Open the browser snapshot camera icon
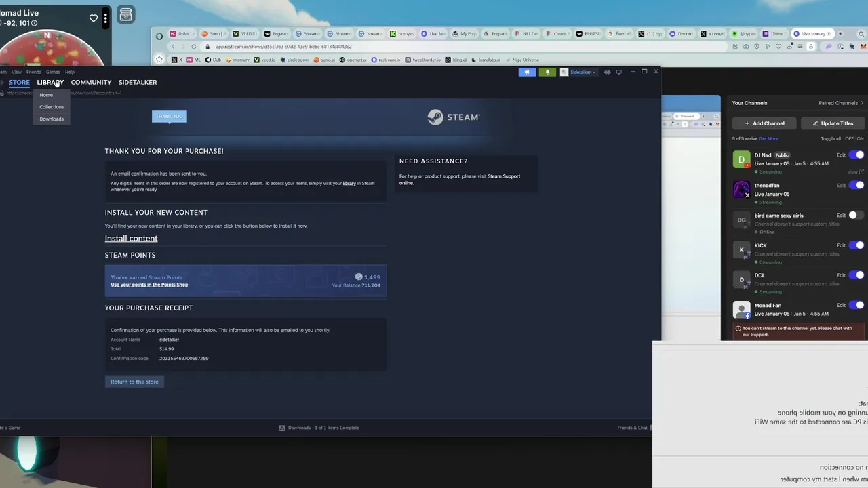 (x=746, y=47)
